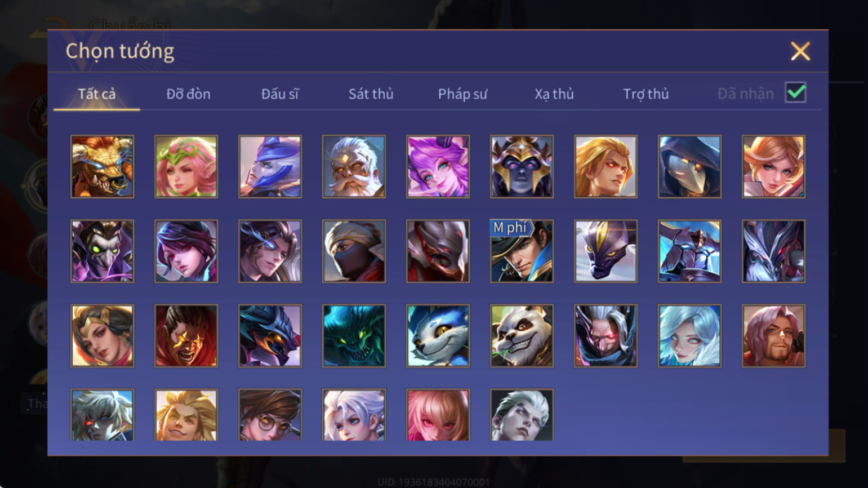Screen dimensions: 868x488
Task: Go to the 'Trợ thủ' tab
Action: point(646,94)
